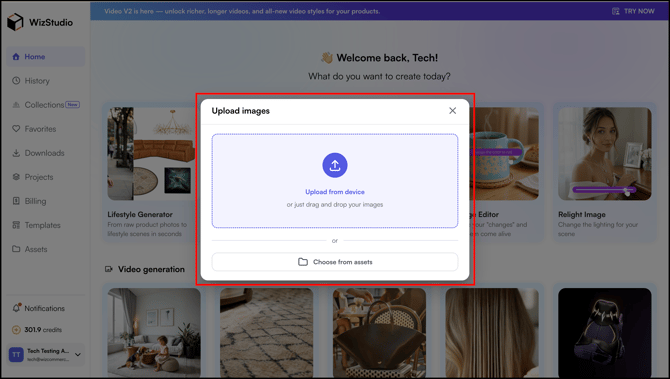Click the Video V2 announcement banner text

pos(242,11)
